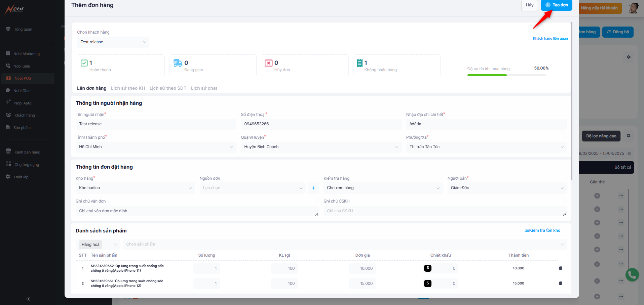Click the purchase credibility progress bar

pos(506,75)
